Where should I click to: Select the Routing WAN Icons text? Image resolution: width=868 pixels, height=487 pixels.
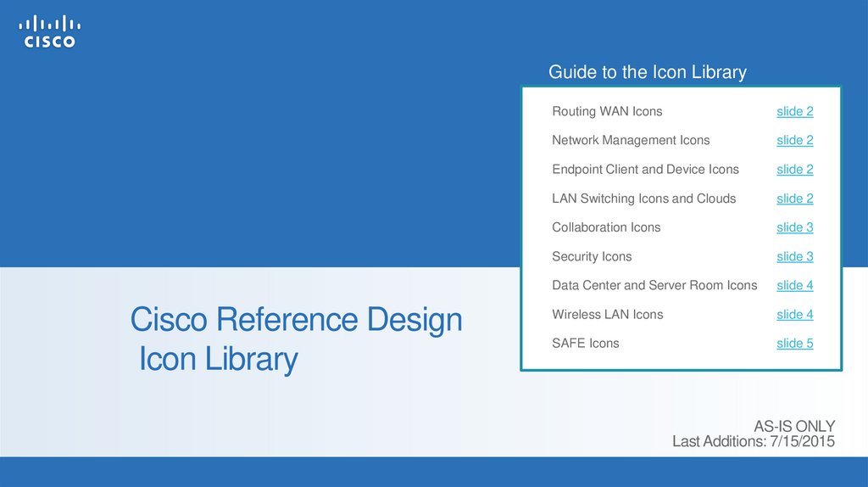pyautogui.click(x=607, y=111)
